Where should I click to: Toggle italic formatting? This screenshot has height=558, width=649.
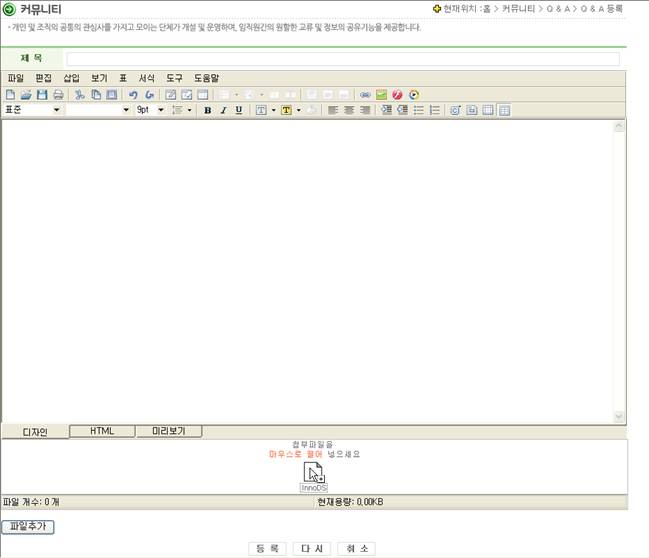(x=223, y=110)
